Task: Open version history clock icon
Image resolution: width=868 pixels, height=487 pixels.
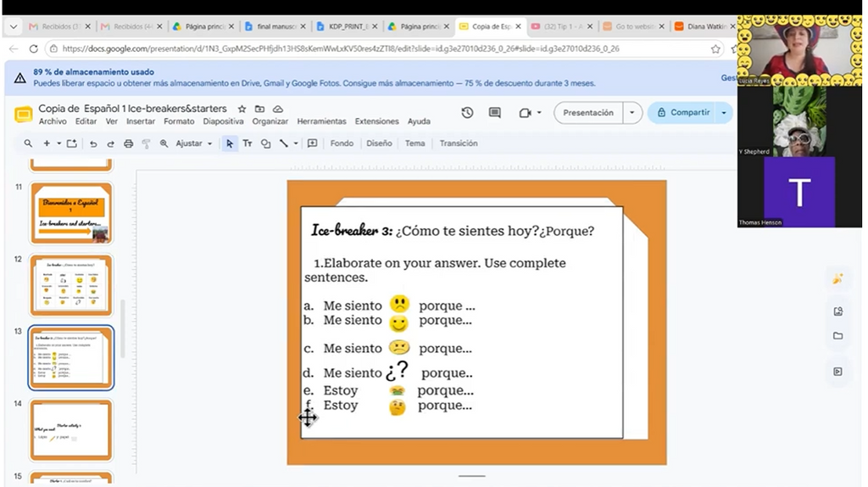Action: [x=467, y=113]
